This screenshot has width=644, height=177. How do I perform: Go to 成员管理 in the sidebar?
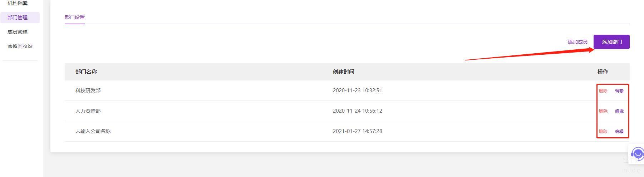point(18,32)
